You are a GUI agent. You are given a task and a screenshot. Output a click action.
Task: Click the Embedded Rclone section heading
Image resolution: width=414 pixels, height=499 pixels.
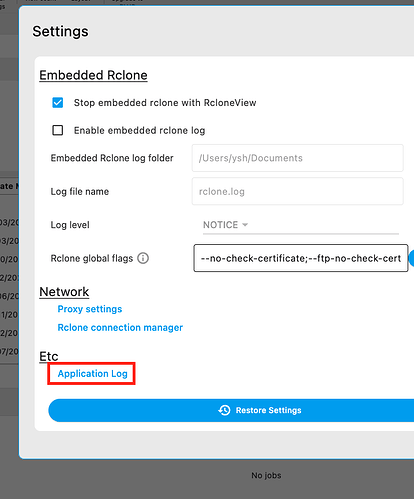click(x=93, y=75)
